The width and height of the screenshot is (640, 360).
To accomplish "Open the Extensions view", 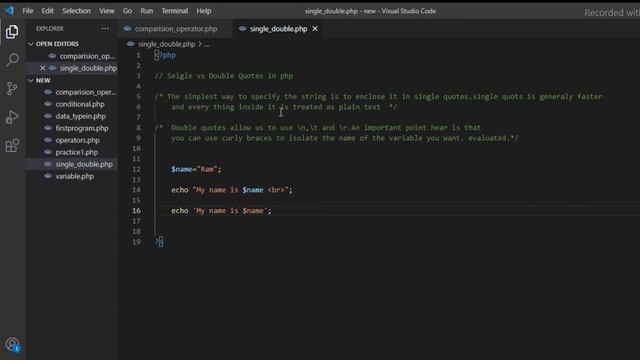I will pyautogui.click(x=12, y=145).
